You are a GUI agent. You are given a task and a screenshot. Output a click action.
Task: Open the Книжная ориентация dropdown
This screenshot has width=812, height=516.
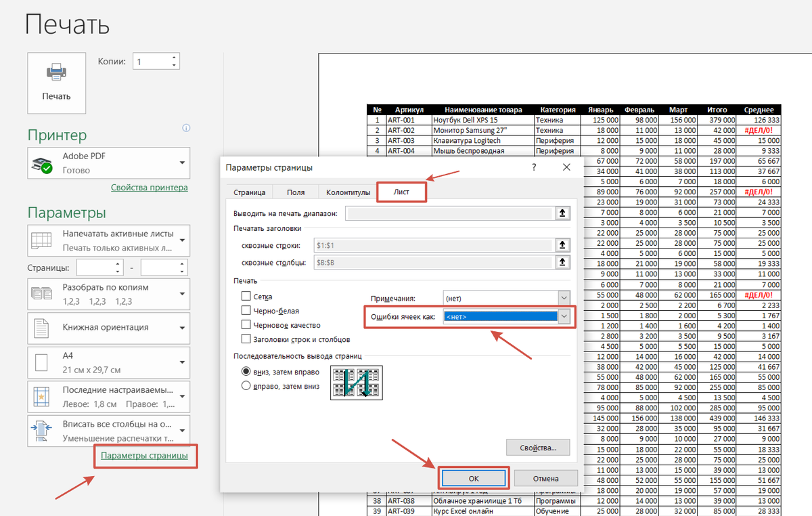pyautogui.click(x=109, y=328)
